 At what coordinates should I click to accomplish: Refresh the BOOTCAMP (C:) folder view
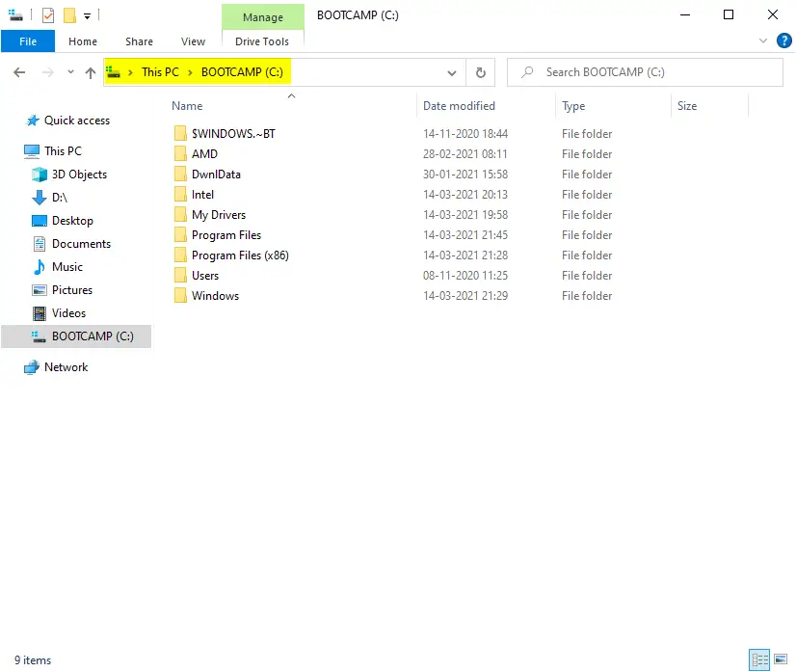point(480,72)
